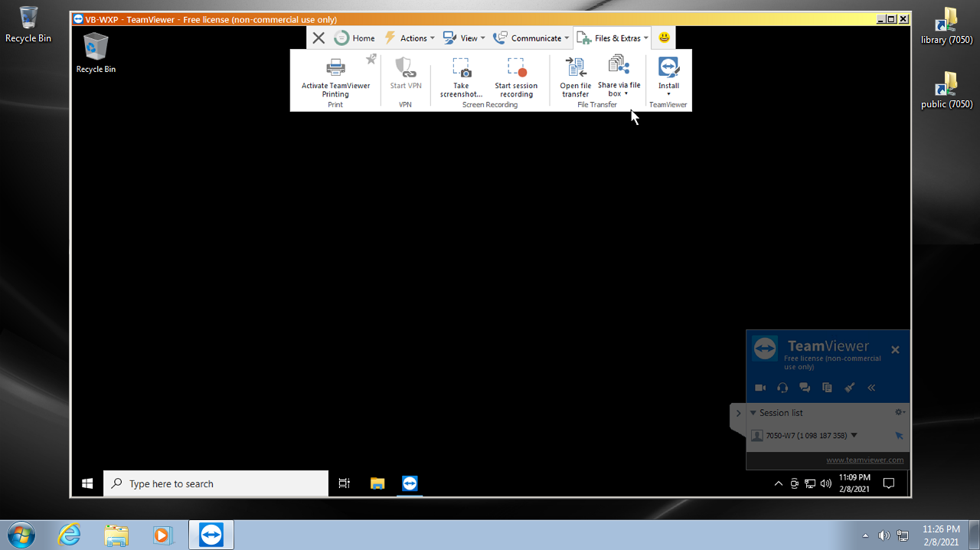Click the headset audio icon in TeamViewer panel

(782, 388)
